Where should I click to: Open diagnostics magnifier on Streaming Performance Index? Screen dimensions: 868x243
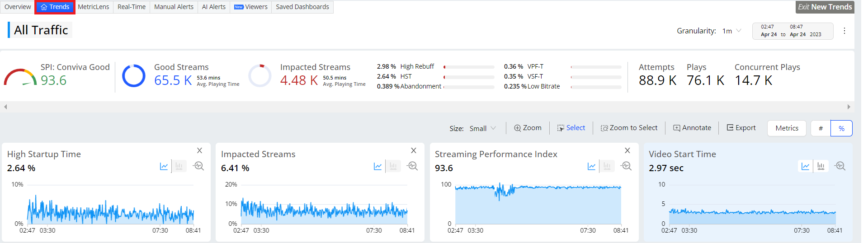[626, 166]
